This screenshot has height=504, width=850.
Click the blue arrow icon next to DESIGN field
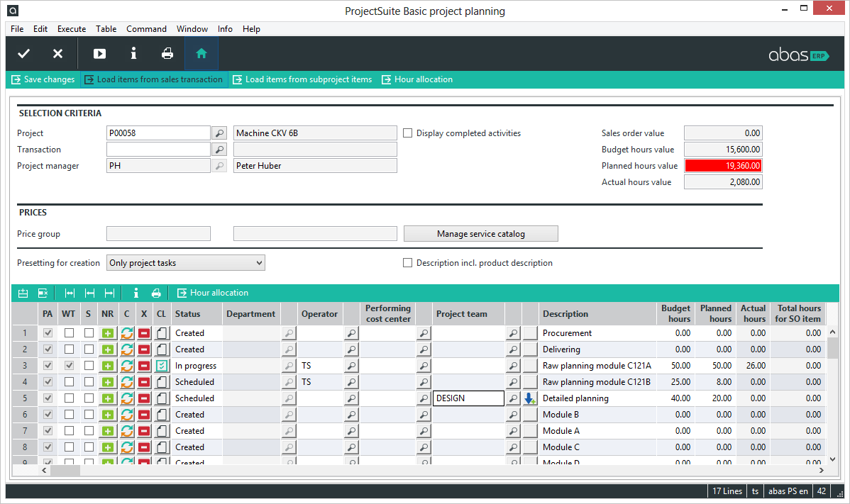point(529,398)
